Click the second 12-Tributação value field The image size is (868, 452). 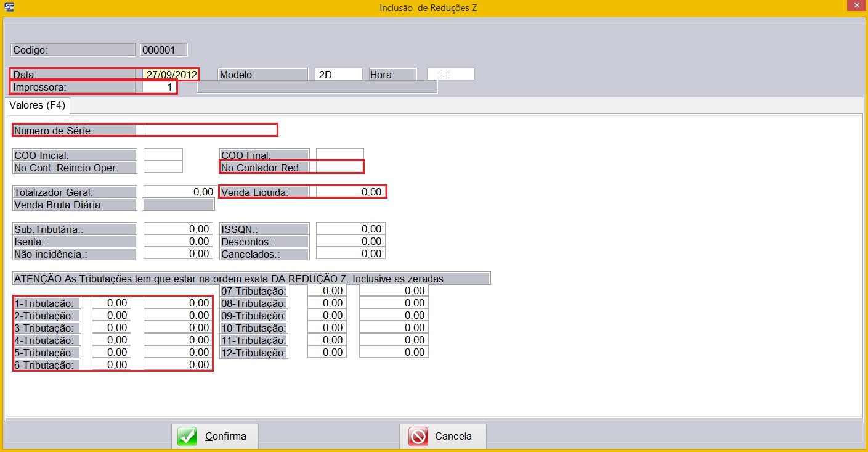393,352
